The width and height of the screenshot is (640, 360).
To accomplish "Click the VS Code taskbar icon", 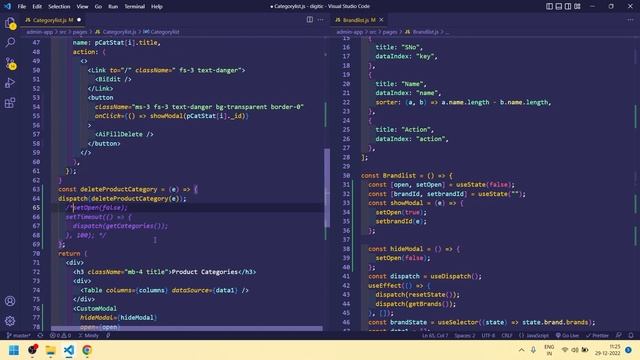I will pyautogui.click(x=69, y=350).
